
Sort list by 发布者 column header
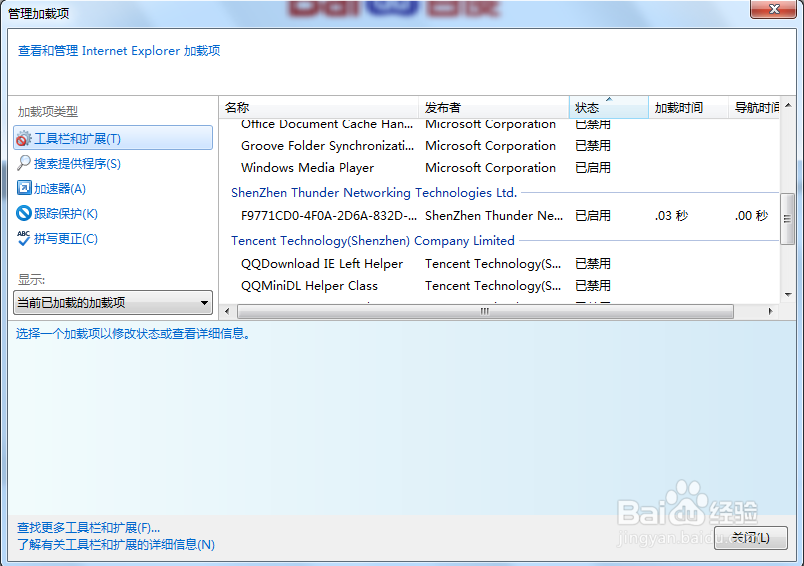(494, 108)
